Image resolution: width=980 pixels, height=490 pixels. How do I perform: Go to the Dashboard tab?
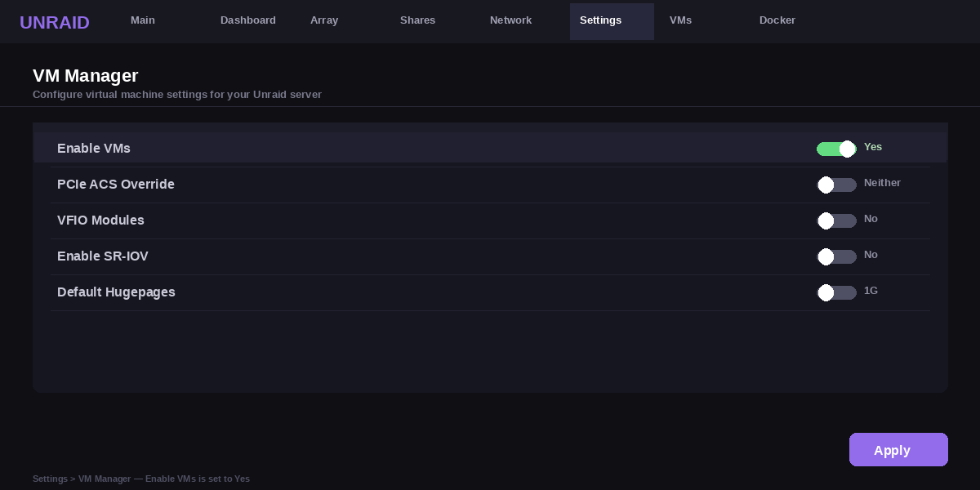pos(248,20)
